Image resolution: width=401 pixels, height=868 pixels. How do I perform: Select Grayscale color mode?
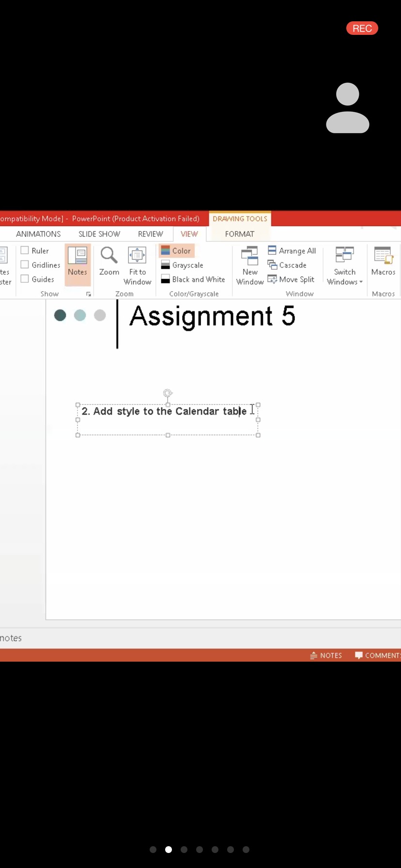187,265
